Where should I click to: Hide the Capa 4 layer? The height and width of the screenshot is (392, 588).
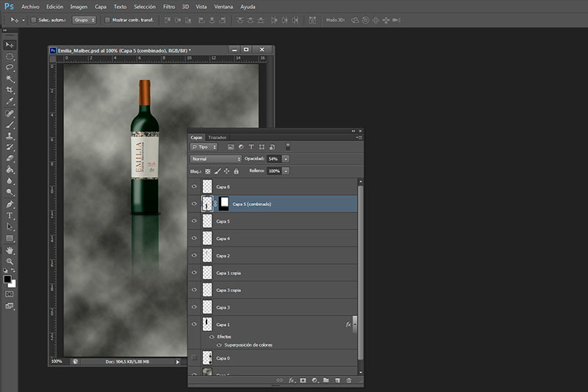(194, 238)
